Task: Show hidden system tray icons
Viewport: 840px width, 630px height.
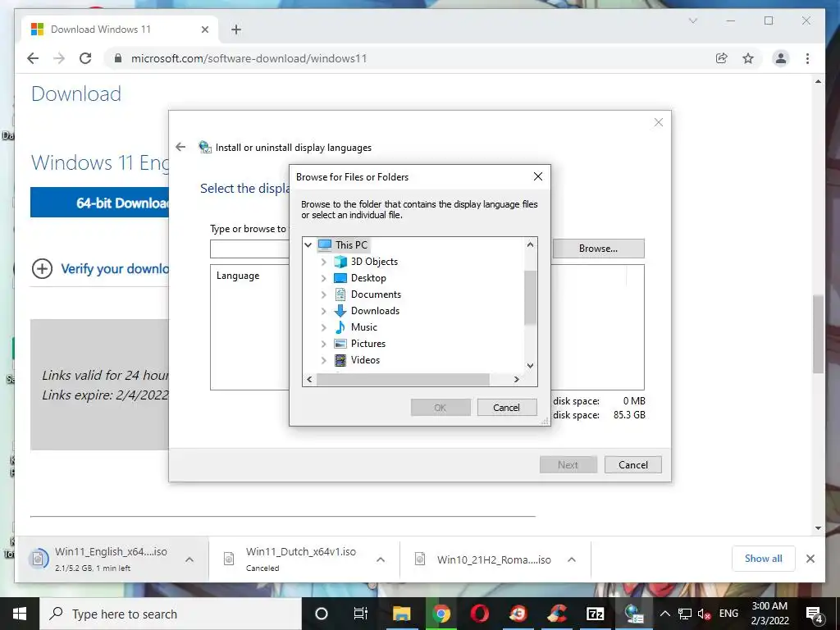Action: [x=664, y=614]
